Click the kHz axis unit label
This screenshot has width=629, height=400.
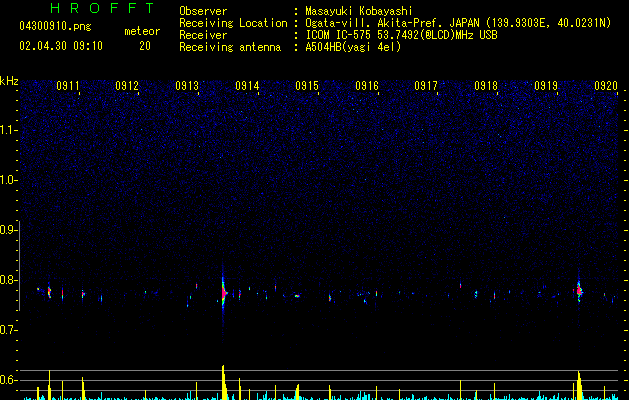(x=9, y=81)
